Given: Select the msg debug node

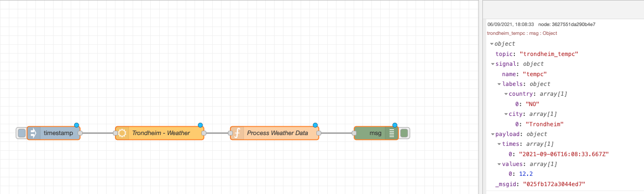Looking at the screenshot, I should pyautogui.click(x=376, y=133).
